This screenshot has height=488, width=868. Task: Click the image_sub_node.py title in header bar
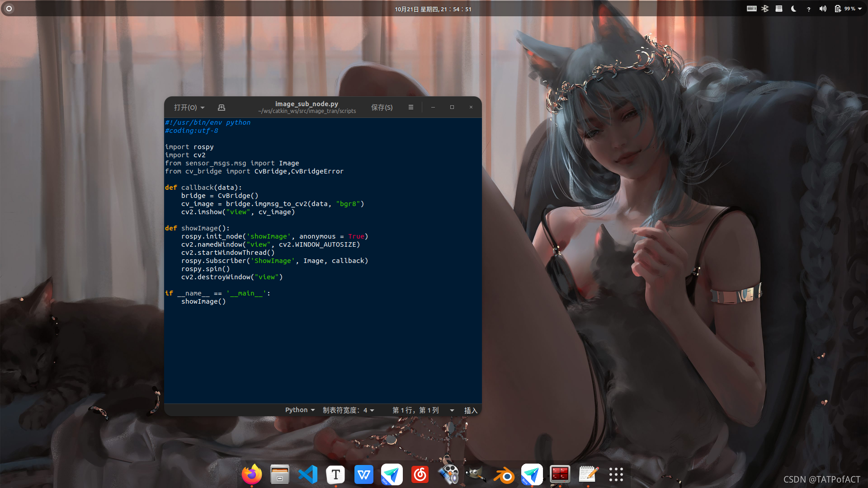coord(307,104)
